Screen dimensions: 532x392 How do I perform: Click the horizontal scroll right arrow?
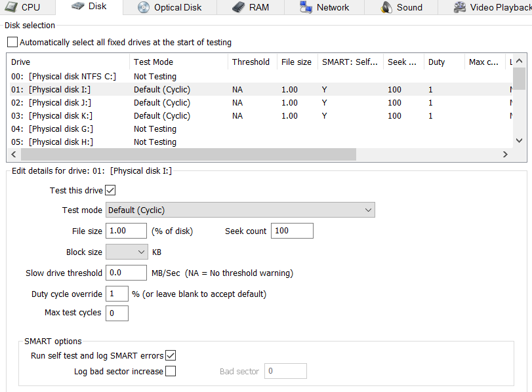point(506,154)
